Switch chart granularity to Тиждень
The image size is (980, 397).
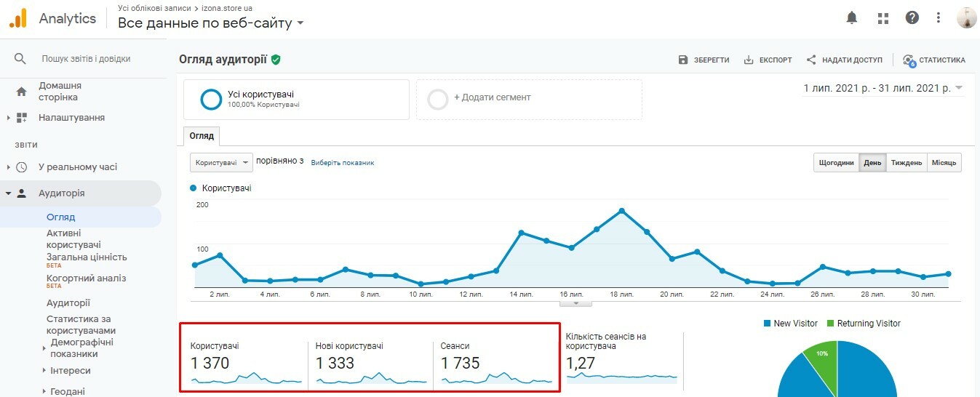pyautogui.click(x=907, y=163)
